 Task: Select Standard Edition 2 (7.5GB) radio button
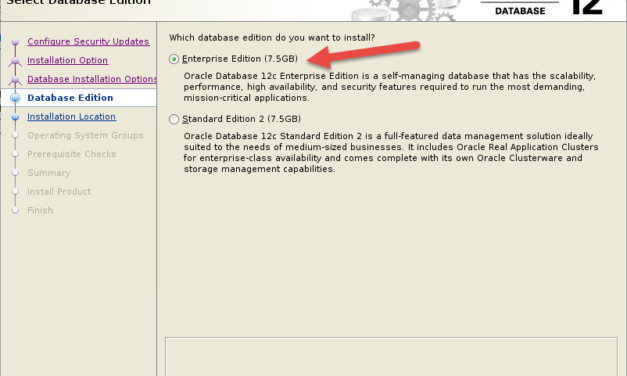click(174, 119)
